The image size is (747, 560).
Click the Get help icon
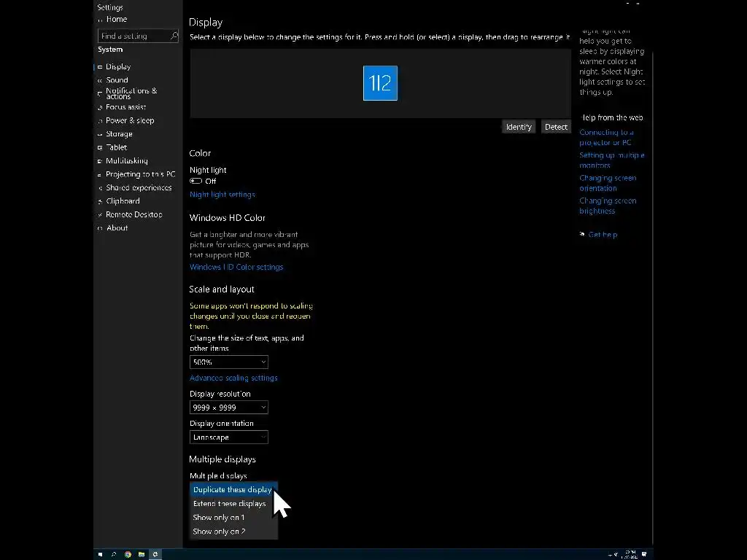click(x=582, y=234)
